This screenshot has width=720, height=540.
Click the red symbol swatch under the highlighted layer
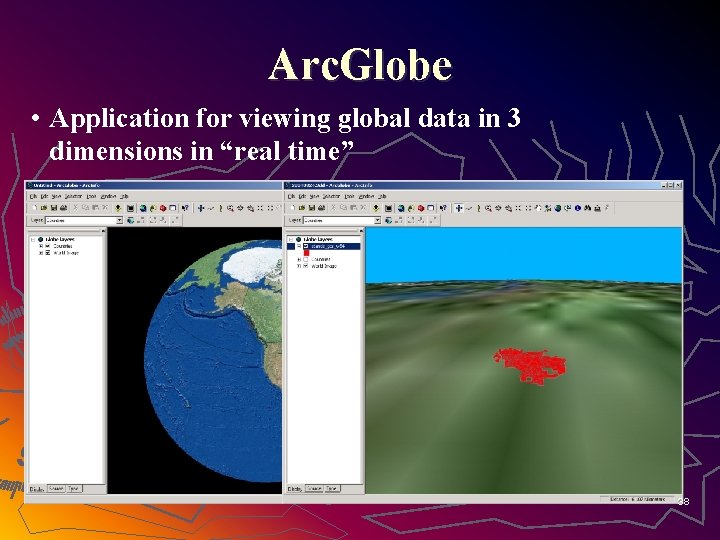(306, 253)
